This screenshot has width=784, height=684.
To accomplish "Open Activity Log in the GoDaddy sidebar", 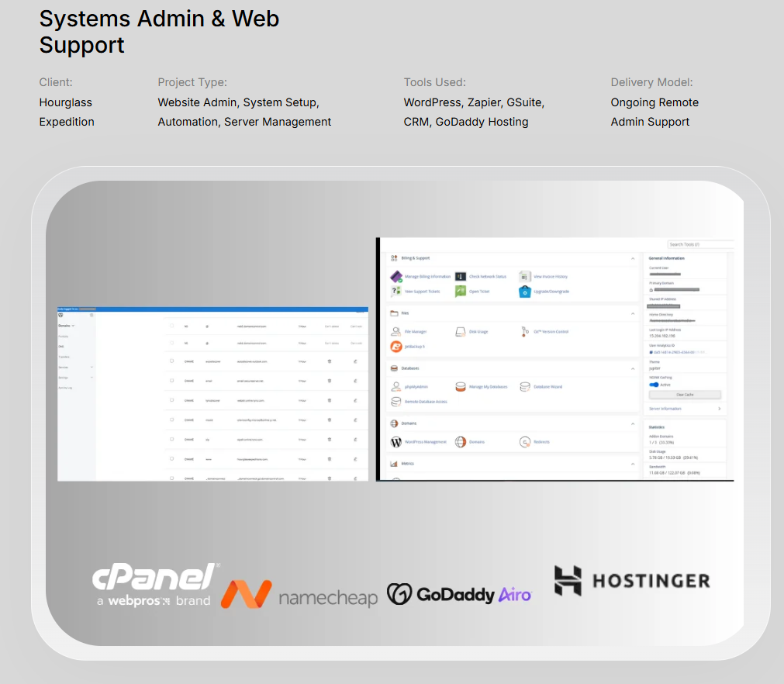I will (x=65, y=388).
